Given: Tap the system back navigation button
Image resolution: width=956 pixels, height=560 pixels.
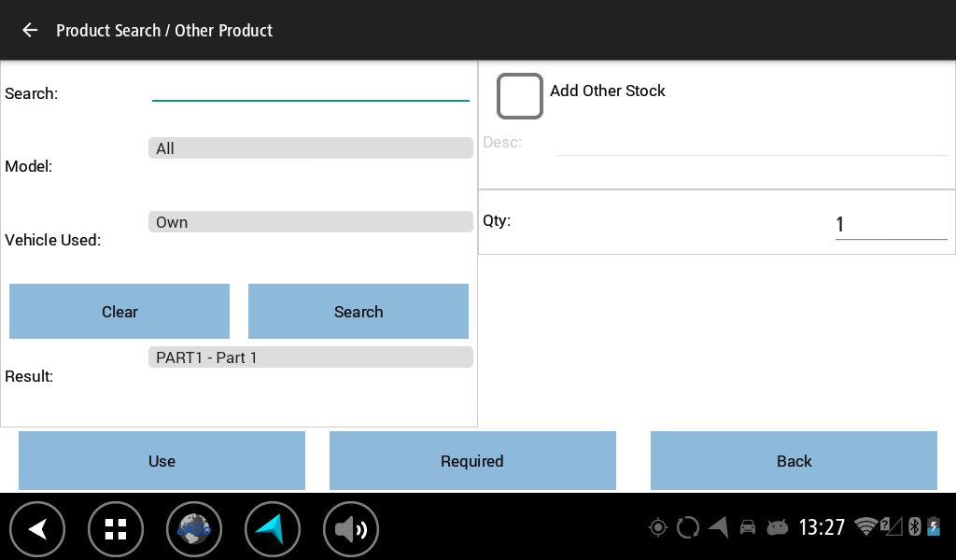Looking at the screenshot, I should (37, 529).
